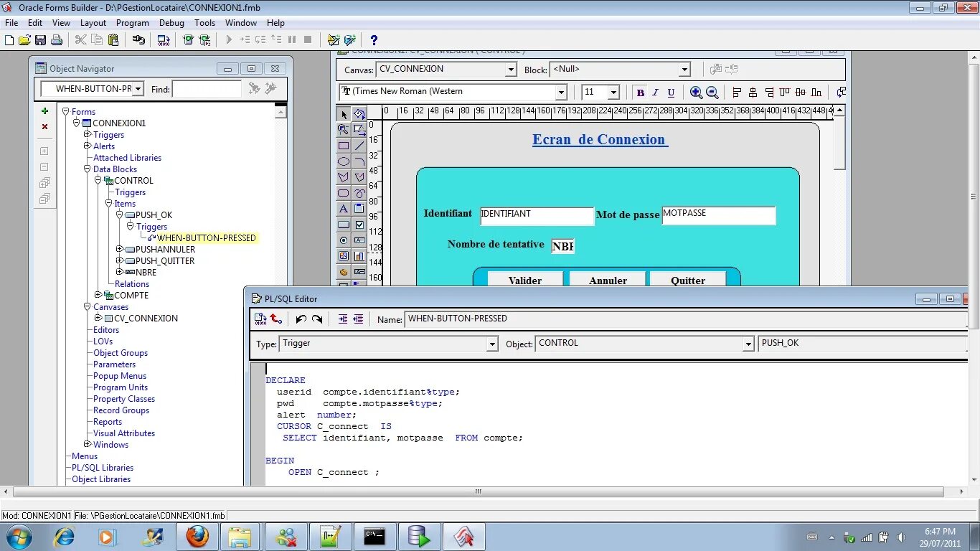The height and width of the screenshot is (551, 980).
Task: Select the Check Box item tool
Action: [359, 224]
